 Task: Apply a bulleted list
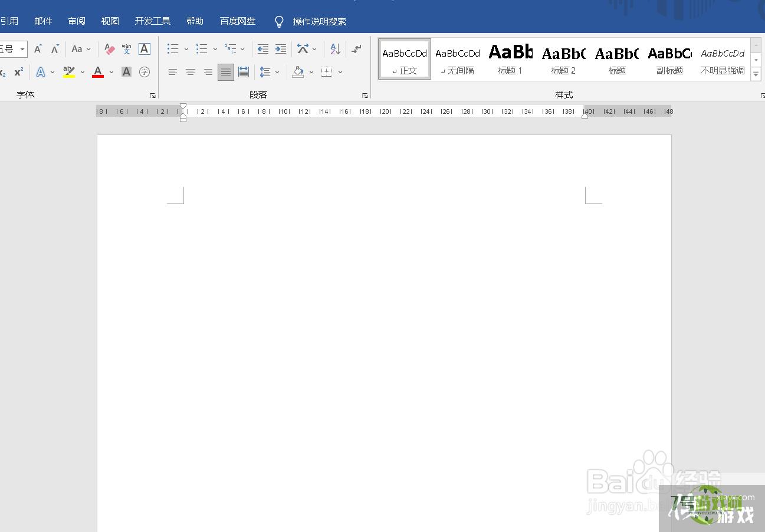(173, 49)
